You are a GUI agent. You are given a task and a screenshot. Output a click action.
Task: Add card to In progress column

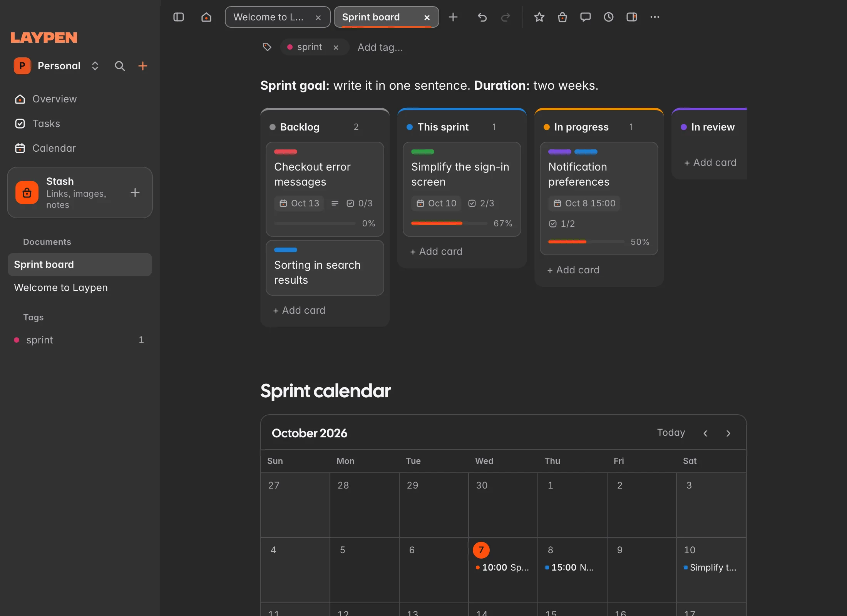click(x=573, y=270)
